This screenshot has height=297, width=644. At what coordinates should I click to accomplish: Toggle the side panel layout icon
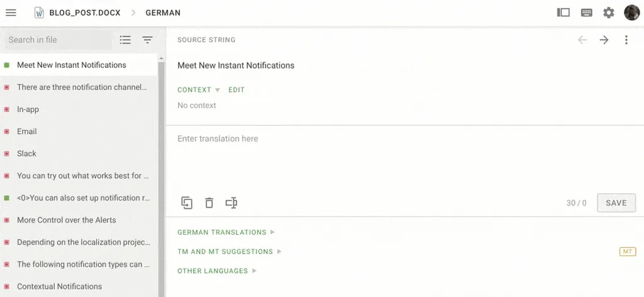pos(563,13)
